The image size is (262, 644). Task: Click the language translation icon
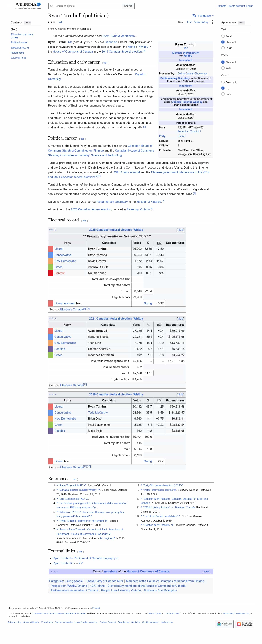tap(194, 16)
